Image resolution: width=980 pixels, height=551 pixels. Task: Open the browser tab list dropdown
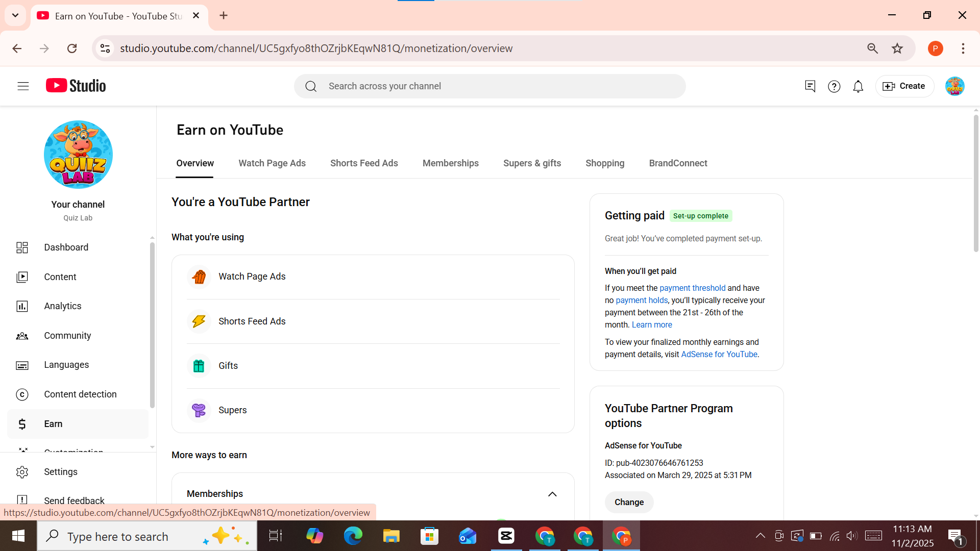[x=15, y=15]
